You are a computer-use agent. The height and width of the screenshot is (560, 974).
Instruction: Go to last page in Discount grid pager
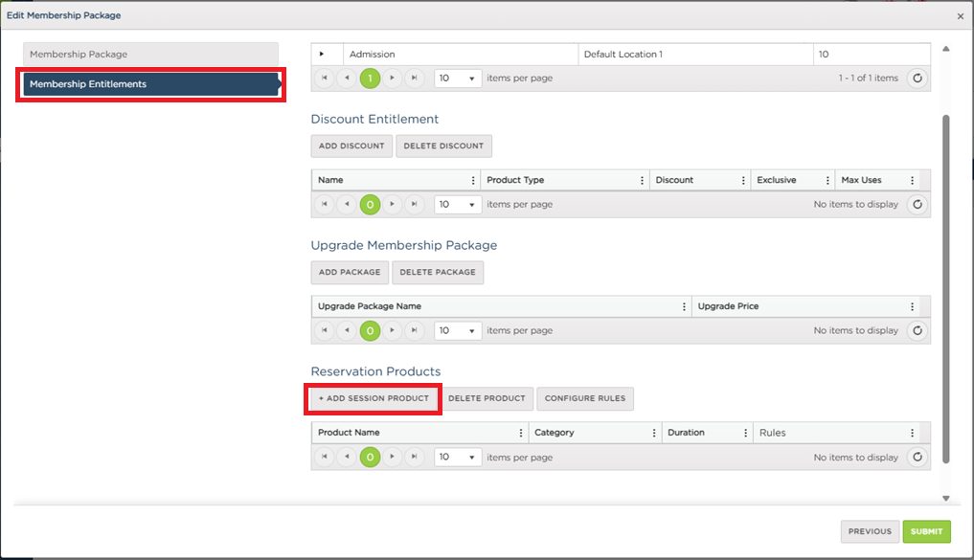[x=415, y=204]
